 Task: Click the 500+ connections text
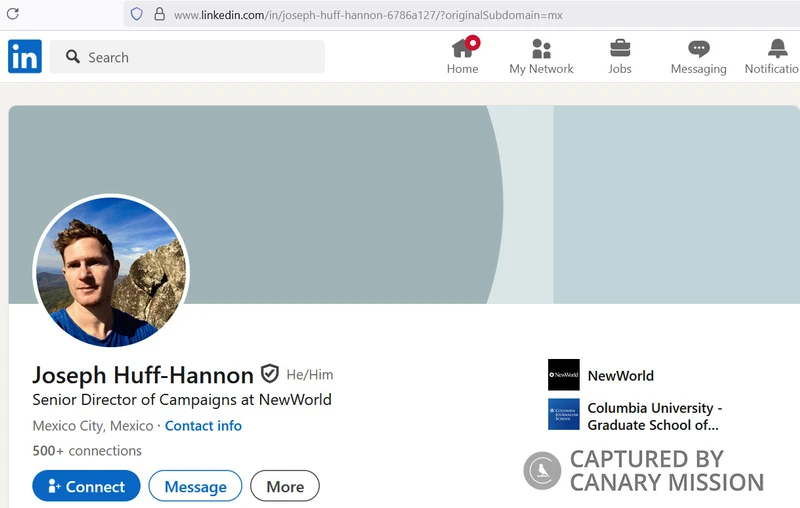click(87, 450)
